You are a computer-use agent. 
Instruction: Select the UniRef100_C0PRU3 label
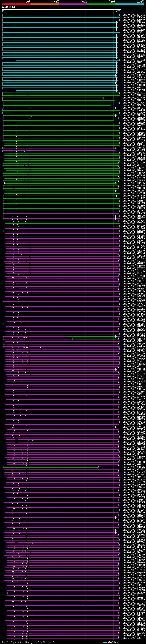tap(134, 77)
